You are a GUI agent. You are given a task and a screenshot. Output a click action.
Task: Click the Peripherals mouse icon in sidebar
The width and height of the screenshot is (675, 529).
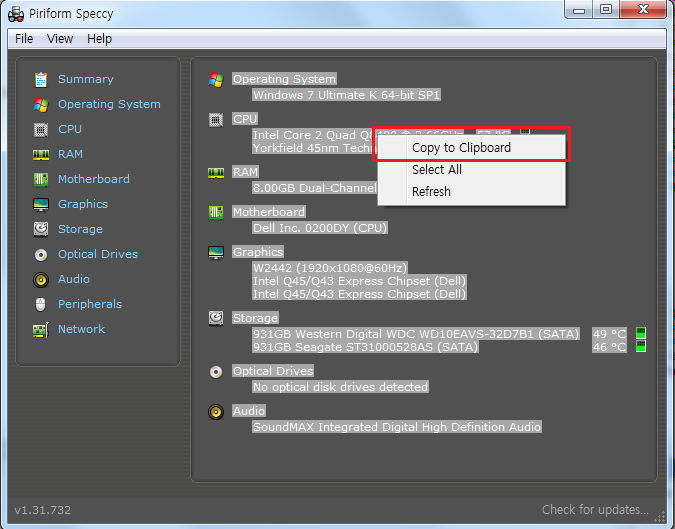[40, 304]
